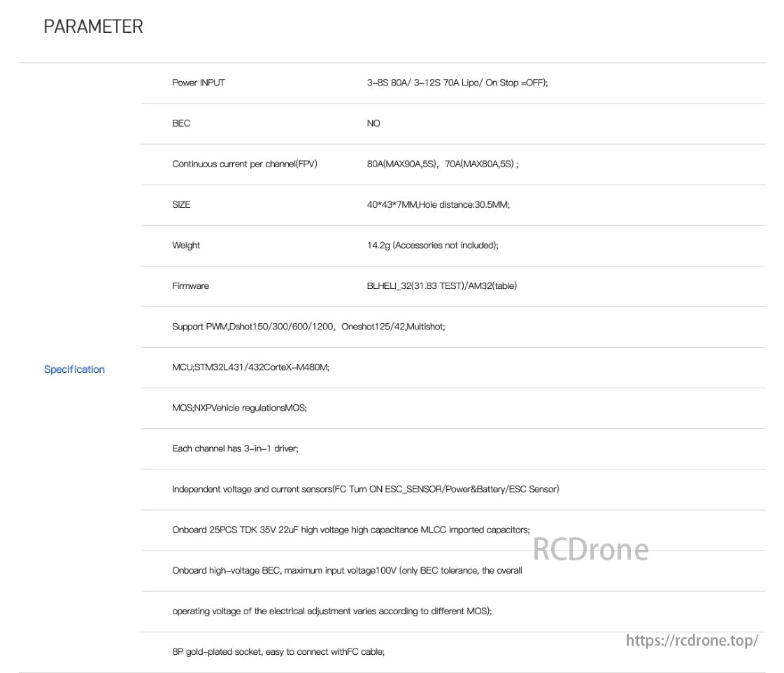The width and height of the screenshot is (784, 673).
Task: Click the Each channel has 3-in-1 driver line
Action: pos(235,448)
